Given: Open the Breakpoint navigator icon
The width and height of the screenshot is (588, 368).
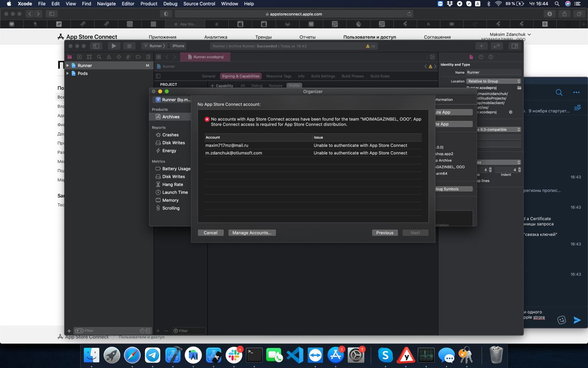Looking at the screenshot, I should coord(138,57).
